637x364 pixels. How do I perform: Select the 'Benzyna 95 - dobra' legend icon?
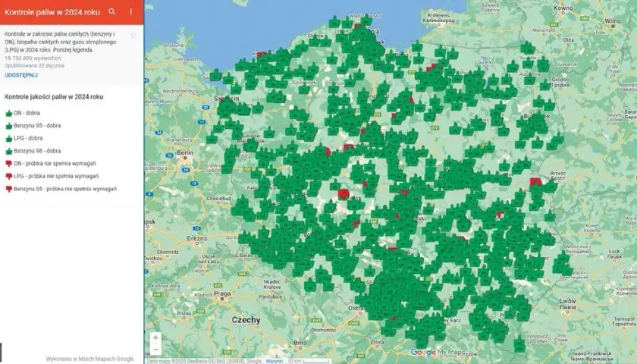[x=8, y=126]
